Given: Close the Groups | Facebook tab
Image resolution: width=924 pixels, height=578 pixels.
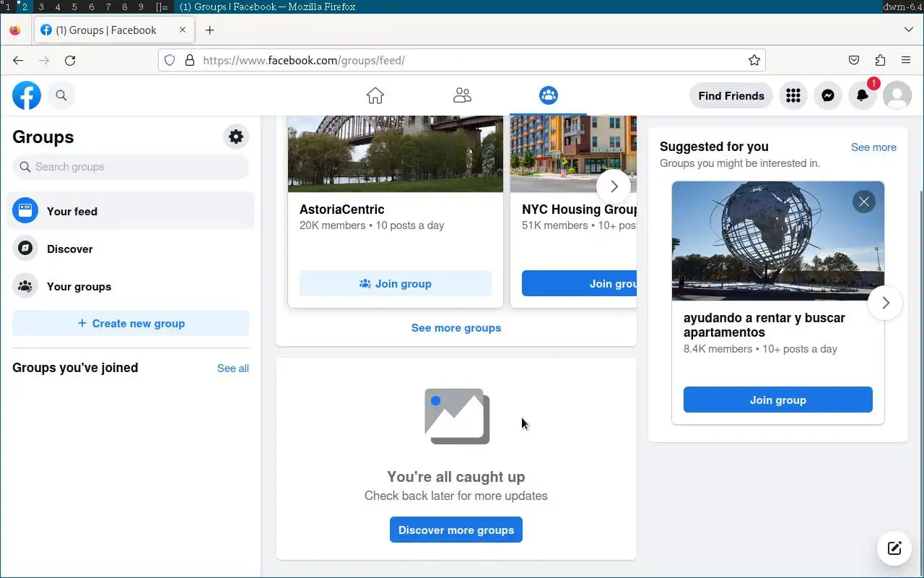Looking at the screenshot, I should point(183,30).
